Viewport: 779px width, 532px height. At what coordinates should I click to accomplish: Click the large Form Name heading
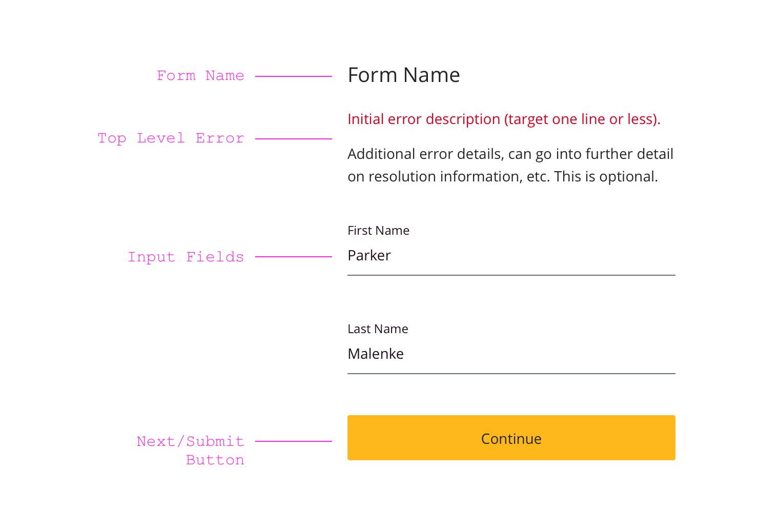[404, 75]
